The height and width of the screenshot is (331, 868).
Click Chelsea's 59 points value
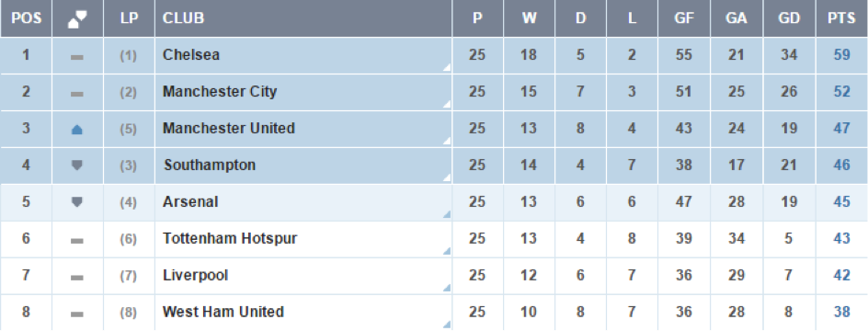click(x=841, y=55)
